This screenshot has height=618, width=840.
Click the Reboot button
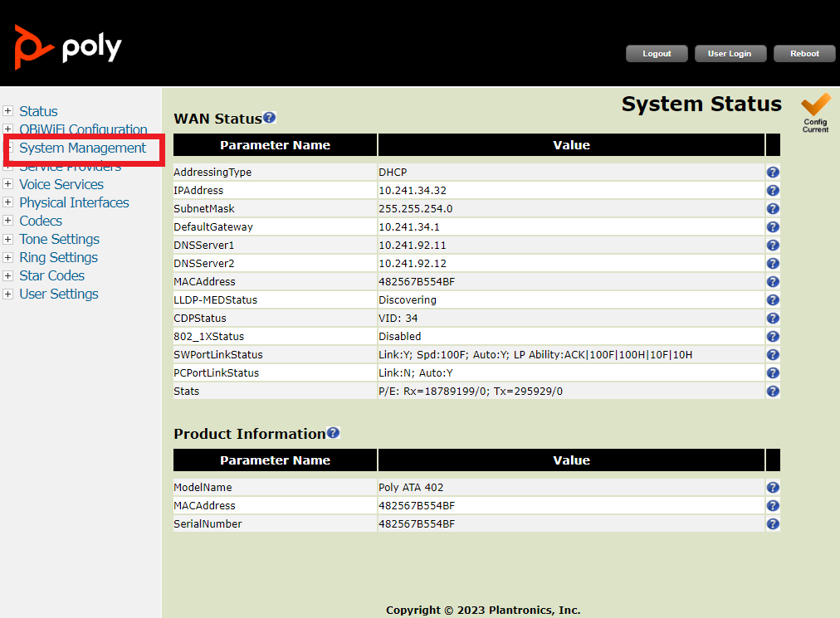tap(804, 54)
